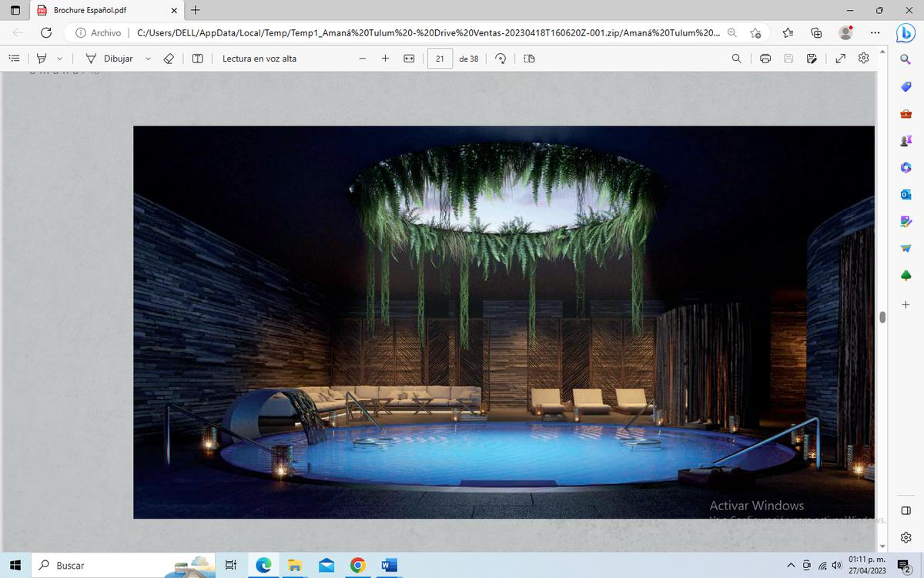The image size is (924, 578).
Task: Open PDF search with magnifier icon
Action: click(x=737, y=59)
